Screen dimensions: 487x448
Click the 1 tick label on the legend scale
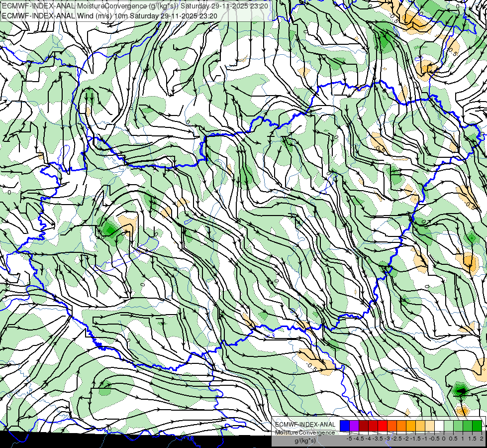463,439
